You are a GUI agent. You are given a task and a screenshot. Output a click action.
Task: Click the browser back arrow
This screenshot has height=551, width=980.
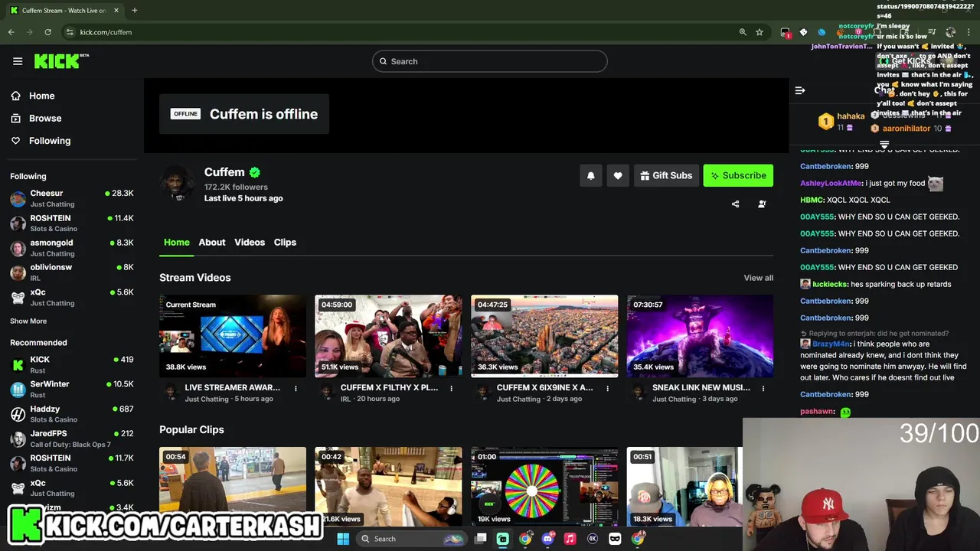pyautogui.click(x=11, y=32)
